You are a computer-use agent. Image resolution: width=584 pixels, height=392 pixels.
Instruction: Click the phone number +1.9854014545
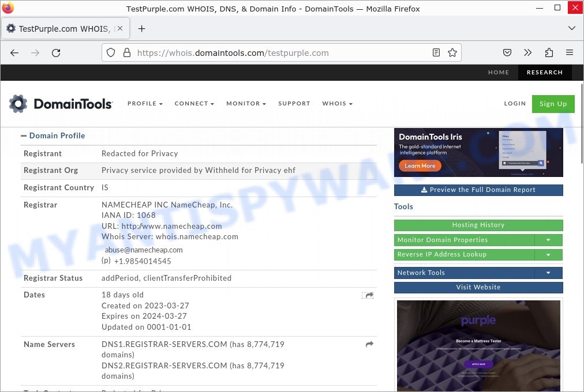click(x=143, y=262)
